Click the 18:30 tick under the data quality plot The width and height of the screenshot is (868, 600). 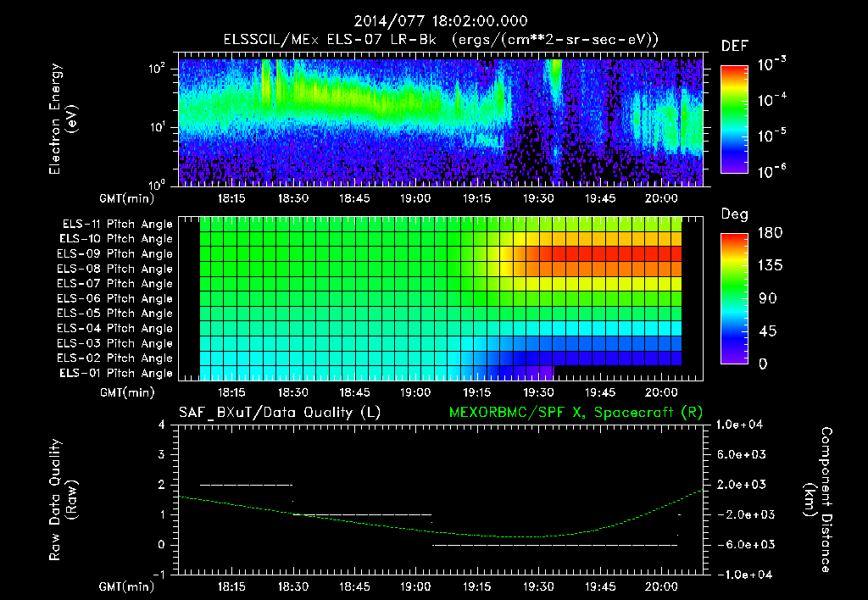tap(292, 586)
